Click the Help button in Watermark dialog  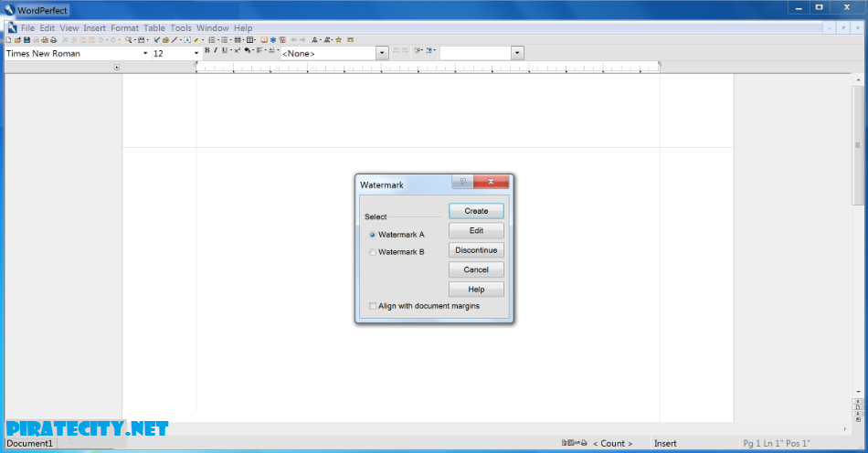click(476, 290)
